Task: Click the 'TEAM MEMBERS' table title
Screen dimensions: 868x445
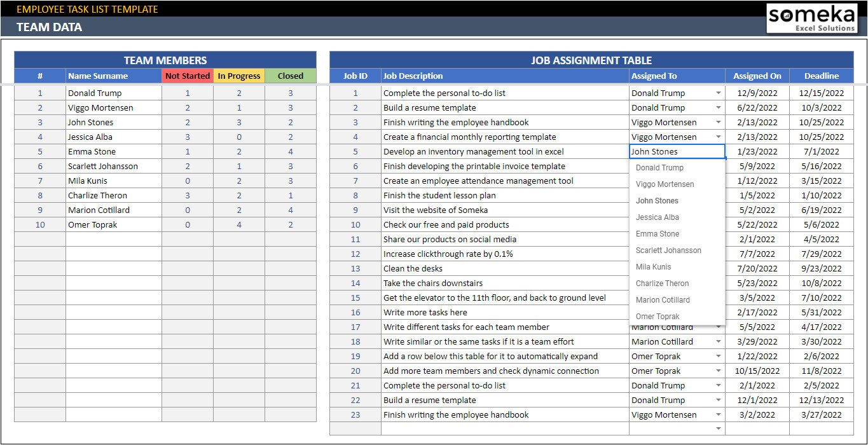Action: click(x=165, y=60)
